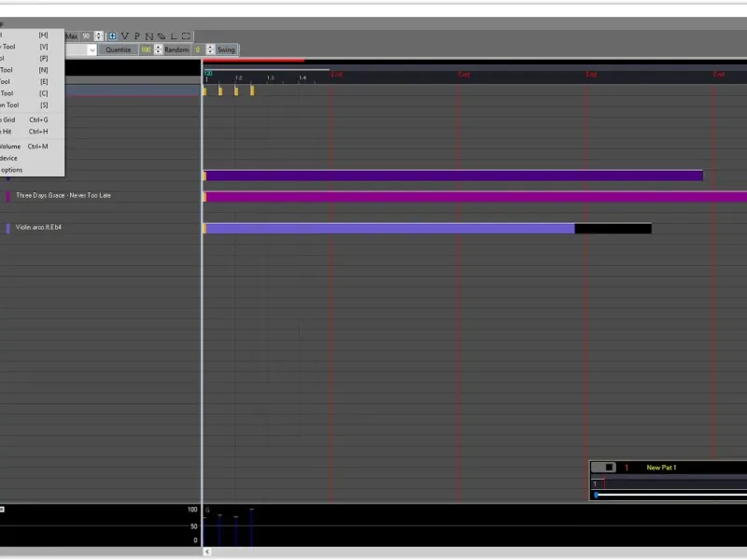Select the Violin.arco.ff.Eb4 track

point(38,228)
